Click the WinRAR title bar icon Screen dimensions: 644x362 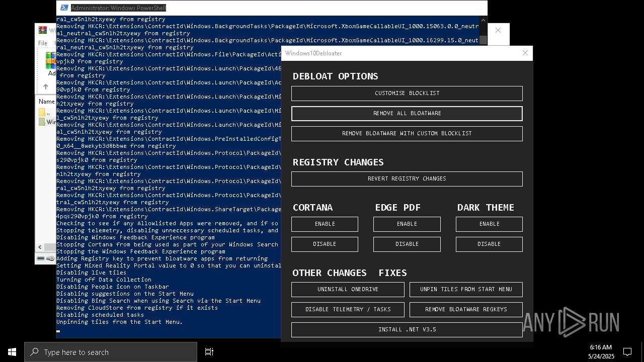click(x=42, y=30)
